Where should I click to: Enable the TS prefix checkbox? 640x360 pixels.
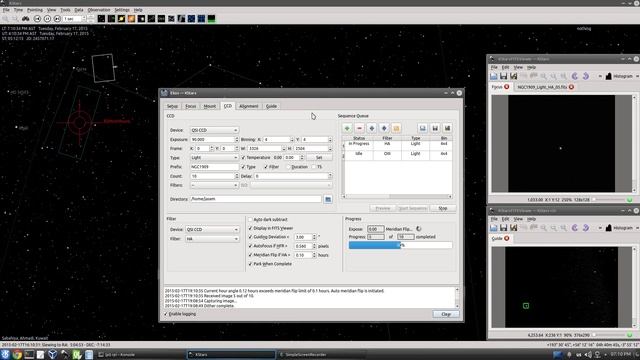click(x=313, y=167)
